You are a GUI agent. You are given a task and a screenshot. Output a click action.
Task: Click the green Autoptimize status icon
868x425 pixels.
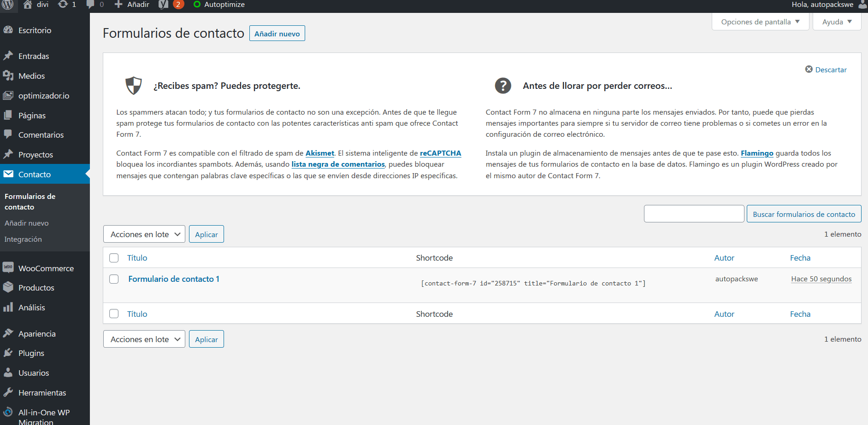pyautogui.click(x=197, y=4)
